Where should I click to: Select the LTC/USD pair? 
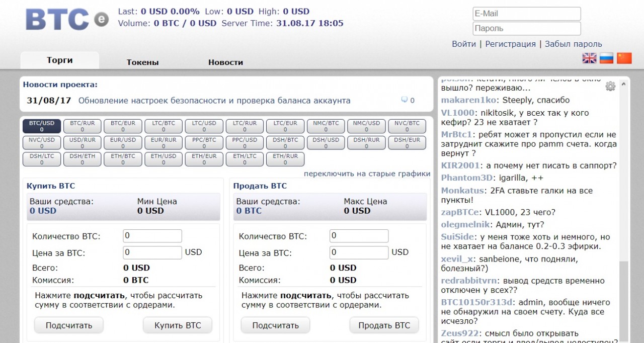[x=204, y=126]
